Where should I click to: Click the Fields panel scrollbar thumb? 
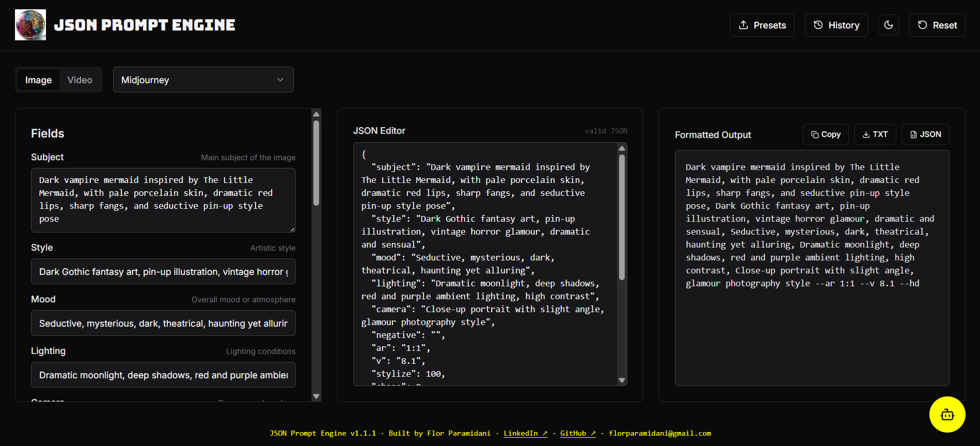(x=317, y=163)
